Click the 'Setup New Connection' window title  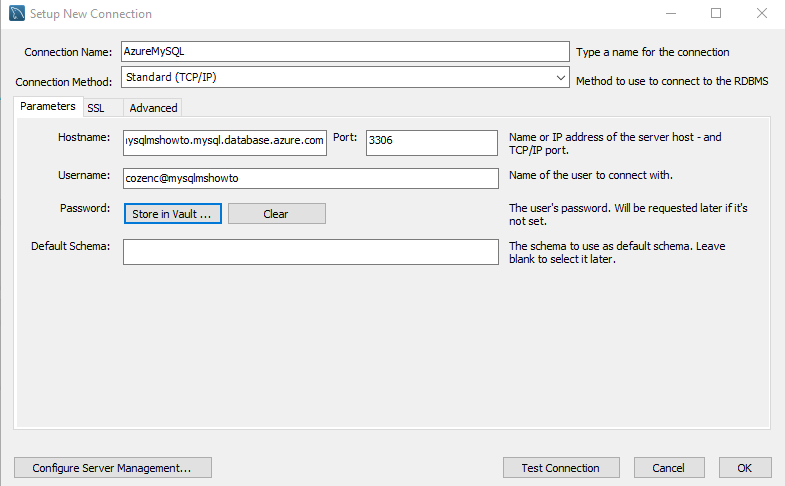tap(91, 14)
